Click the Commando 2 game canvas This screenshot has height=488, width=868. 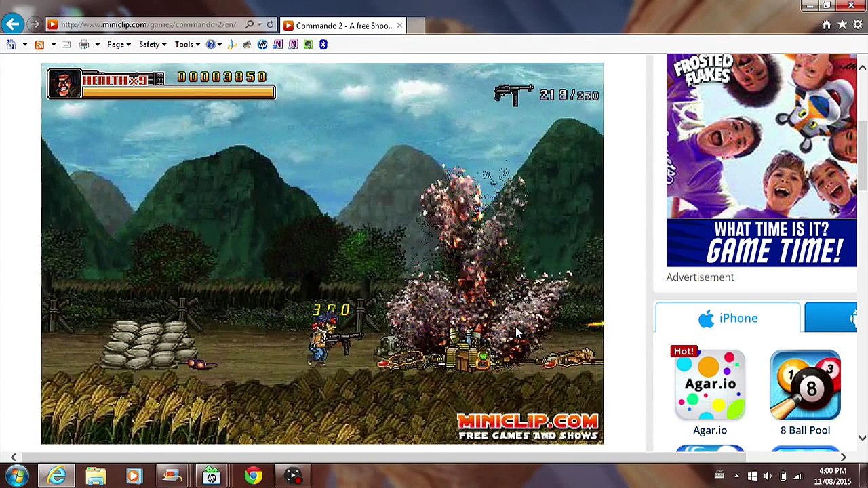pos(322,253)
